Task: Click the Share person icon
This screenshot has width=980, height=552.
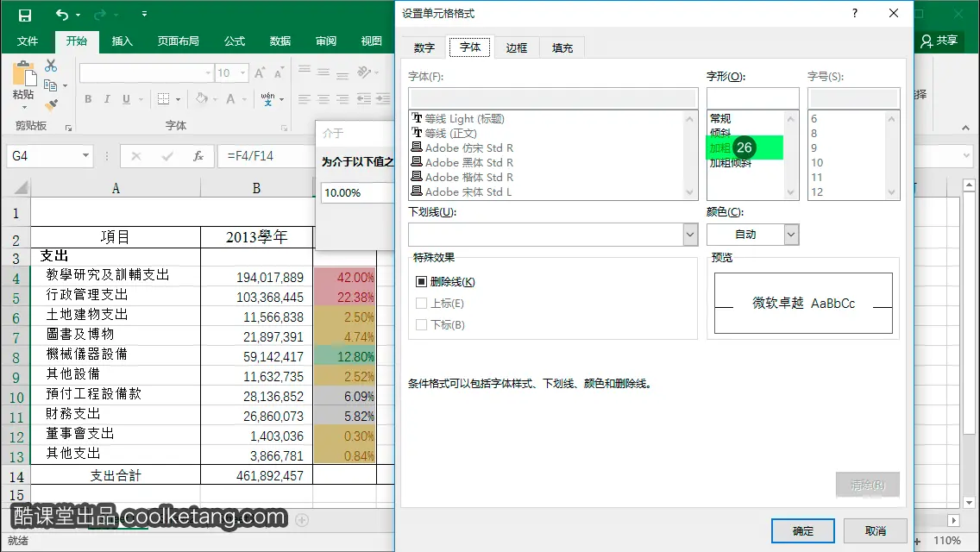Action: pyautogui.click(x=927, y=41)
